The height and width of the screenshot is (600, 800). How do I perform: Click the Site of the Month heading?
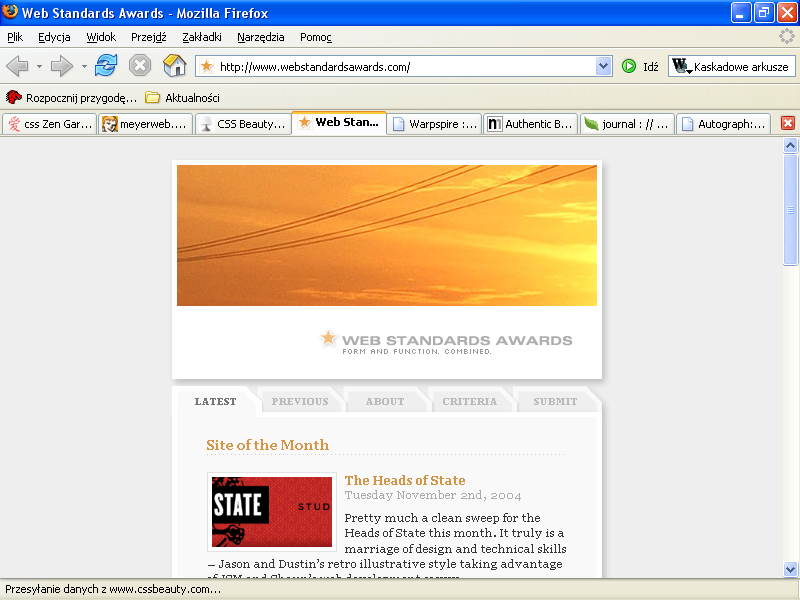point(267,445)
